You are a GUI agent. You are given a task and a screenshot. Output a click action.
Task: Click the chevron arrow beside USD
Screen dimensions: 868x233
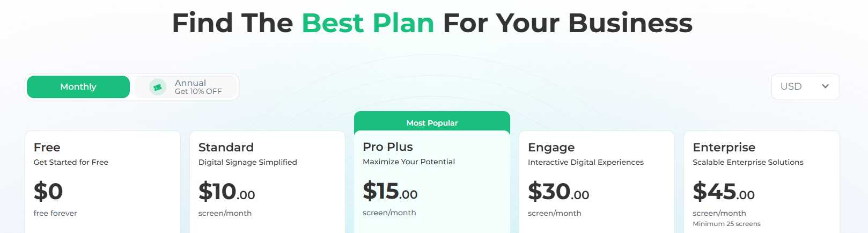[825, 86]
